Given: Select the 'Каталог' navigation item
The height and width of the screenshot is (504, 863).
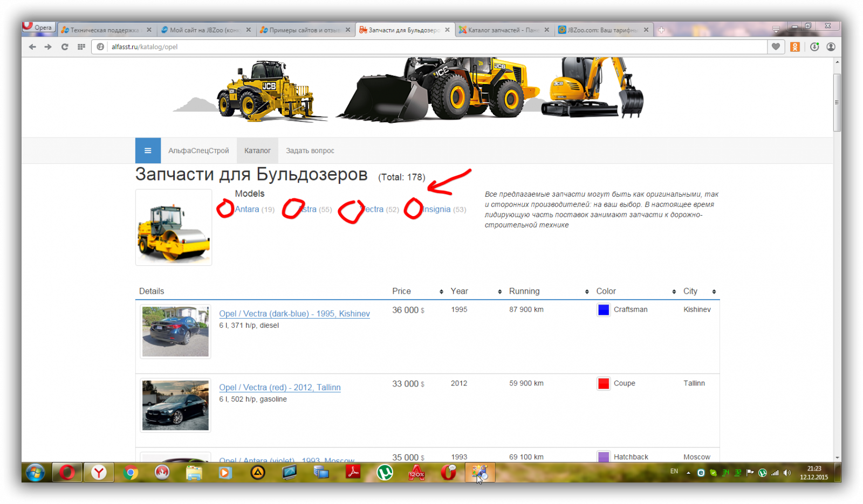Looking at the screenshot, I should 257,151.
